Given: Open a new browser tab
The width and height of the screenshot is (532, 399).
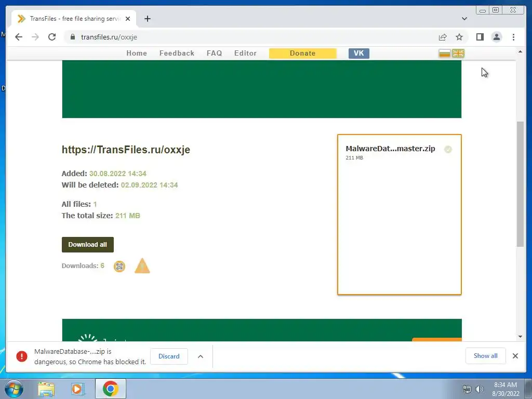Looking at the screenshot, I should click(x=147, y=19).
